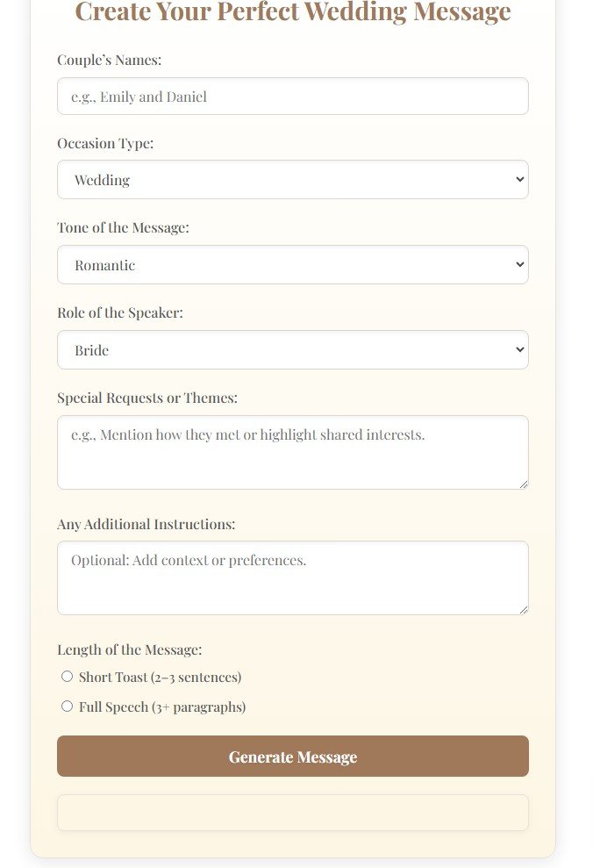
Task: Open the Occasion Type dropdown
Action: point(293,179)
